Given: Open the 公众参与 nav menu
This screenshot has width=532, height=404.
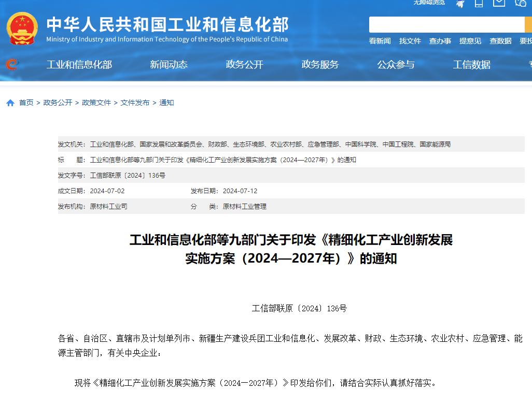Looking at the screenshot, I should (396, 64).
